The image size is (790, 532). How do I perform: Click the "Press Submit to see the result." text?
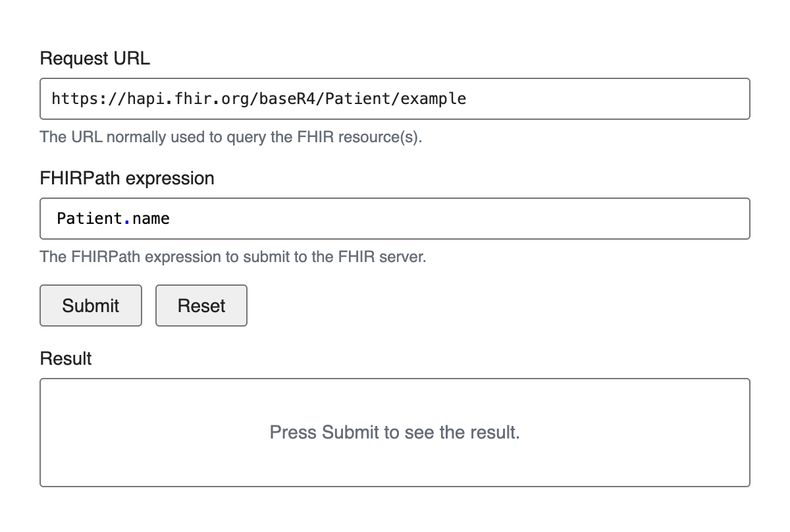[x=394, y=433]
